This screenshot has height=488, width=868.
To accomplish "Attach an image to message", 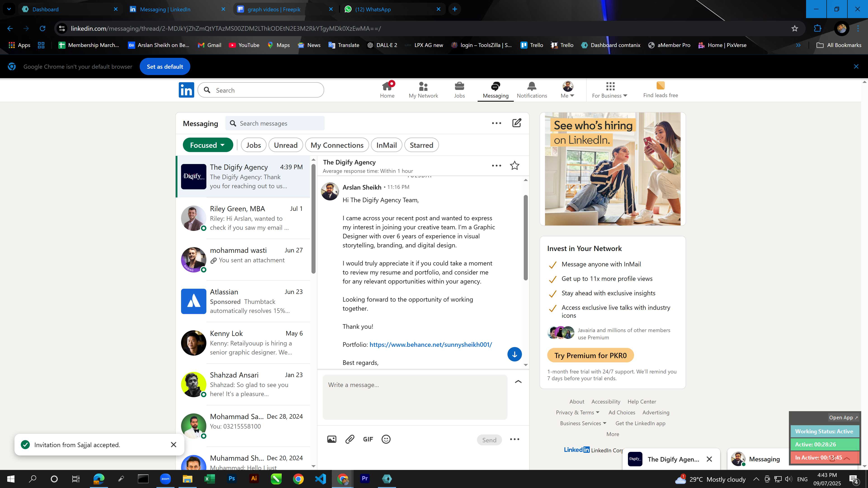I will pos(332,439).
